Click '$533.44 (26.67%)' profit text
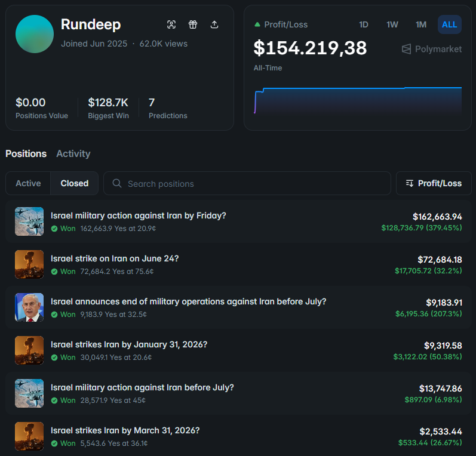The width and height of the screenshot is (476, 456). [430, 443]
